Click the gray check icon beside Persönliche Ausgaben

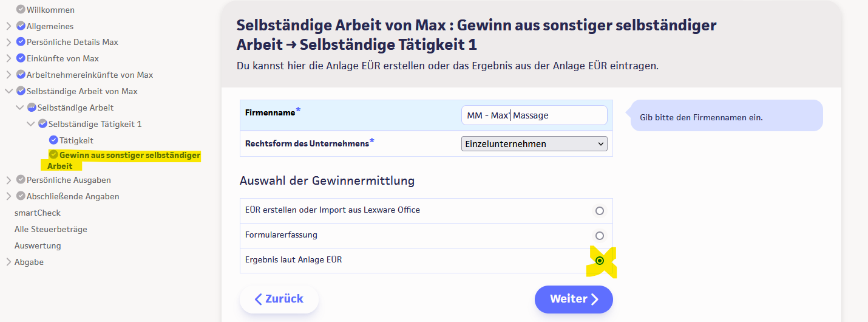(21, 180)
